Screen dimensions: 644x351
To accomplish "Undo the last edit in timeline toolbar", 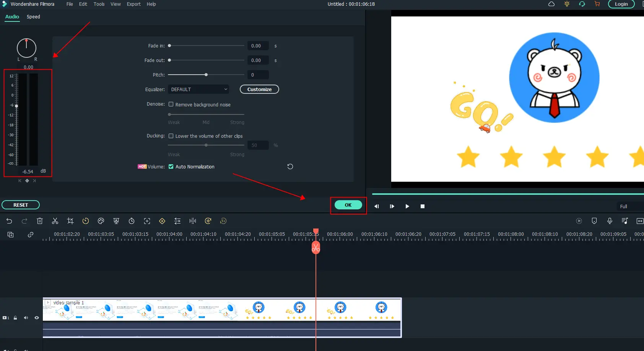I will click(9, 221).
